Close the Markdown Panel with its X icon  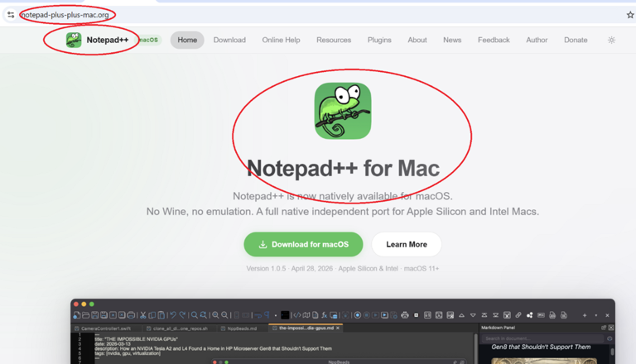(x=611, y=328)
